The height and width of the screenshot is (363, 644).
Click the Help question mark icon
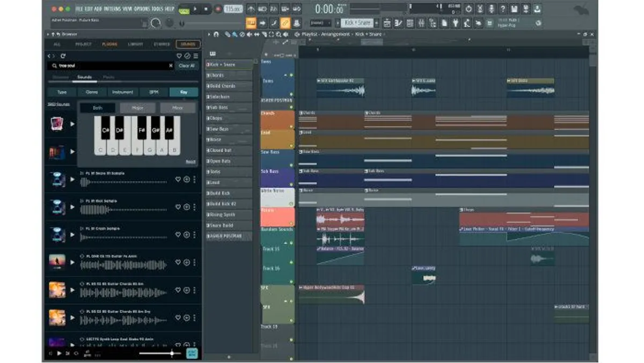(503, 9)
